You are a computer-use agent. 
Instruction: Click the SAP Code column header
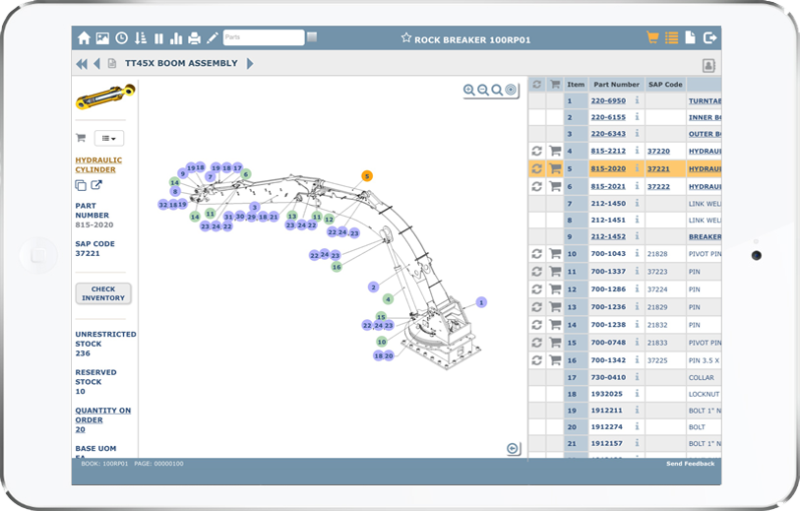[x=664, y=84]
